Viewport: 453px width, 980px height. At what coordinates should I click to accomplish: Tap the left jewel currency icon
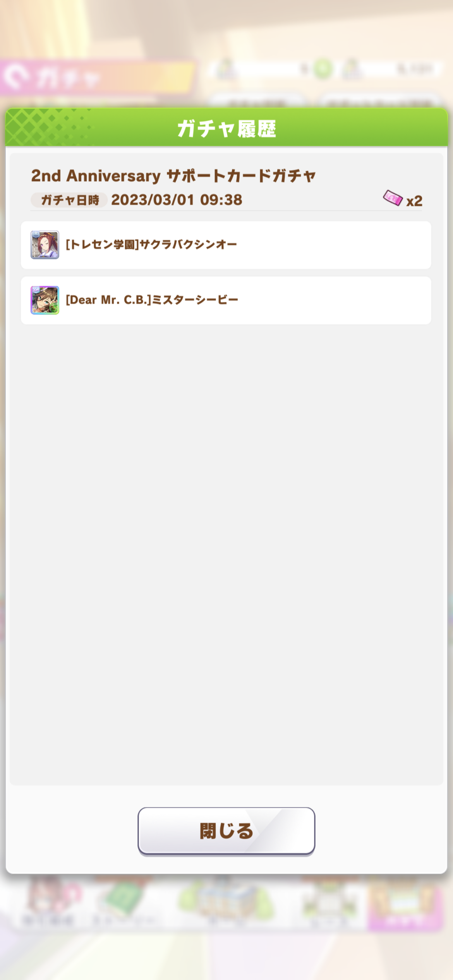[226, 69]
